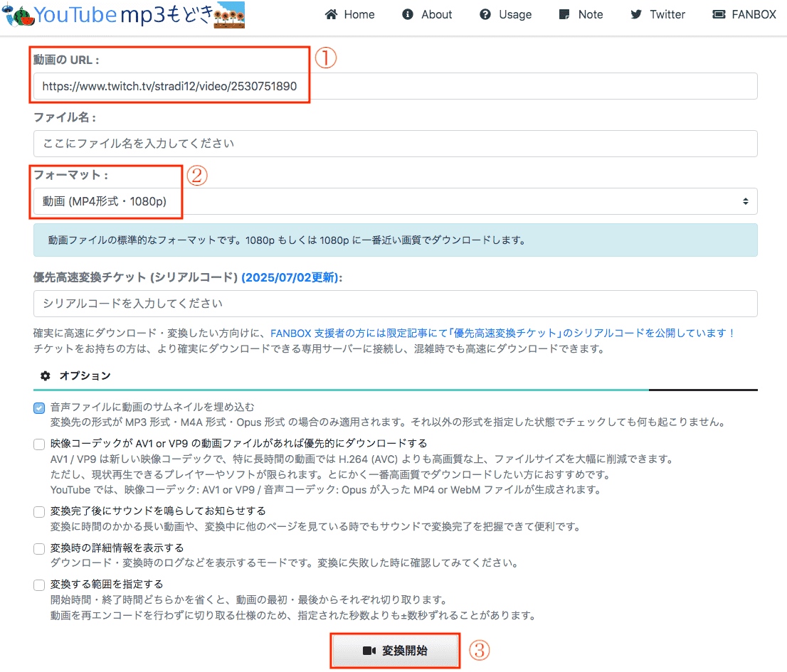Open the フォーマット dropdown showing MP4形式・1080p
Screen dimensions: 787x672
tap(395, 201)
